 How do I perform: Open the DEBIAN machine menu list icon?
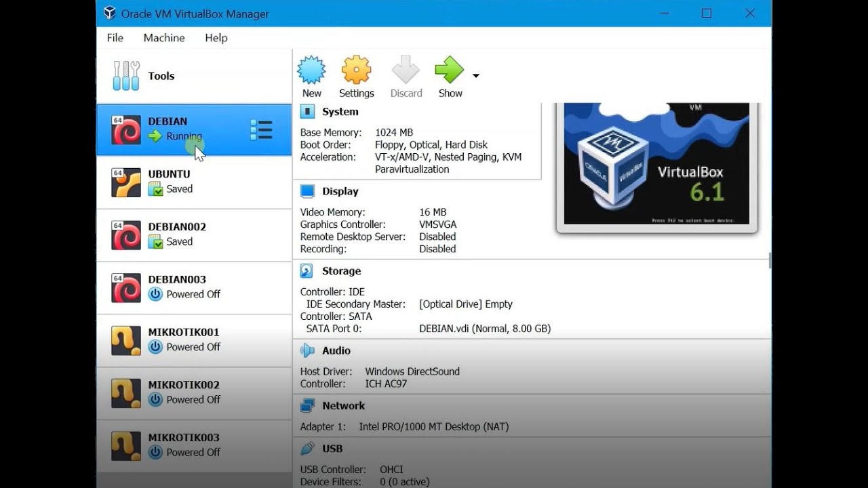(x=261, y=130)
